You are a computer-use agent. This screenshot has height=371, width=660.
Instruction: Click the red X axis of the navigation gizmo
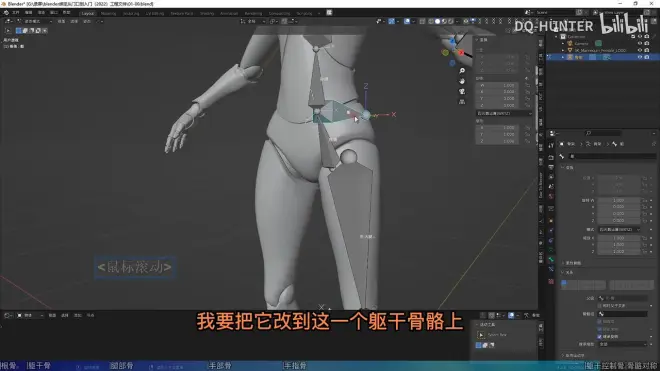tap(461, 53)
